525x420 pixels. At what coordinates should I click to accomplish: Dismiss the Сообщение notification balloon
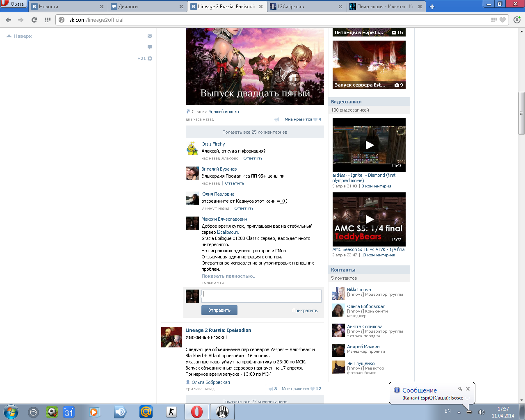pos(468,388)
